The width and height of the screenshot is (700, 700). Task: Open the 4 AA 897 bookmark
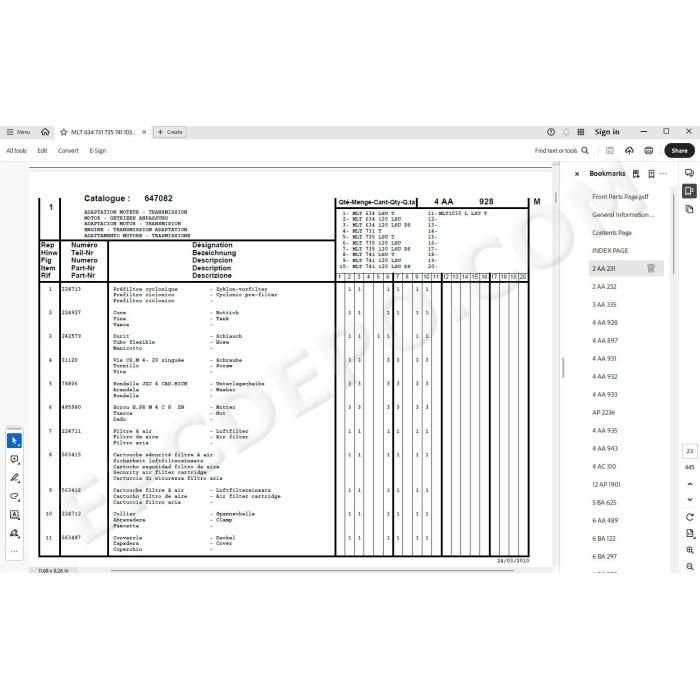[x=605, y=341]
